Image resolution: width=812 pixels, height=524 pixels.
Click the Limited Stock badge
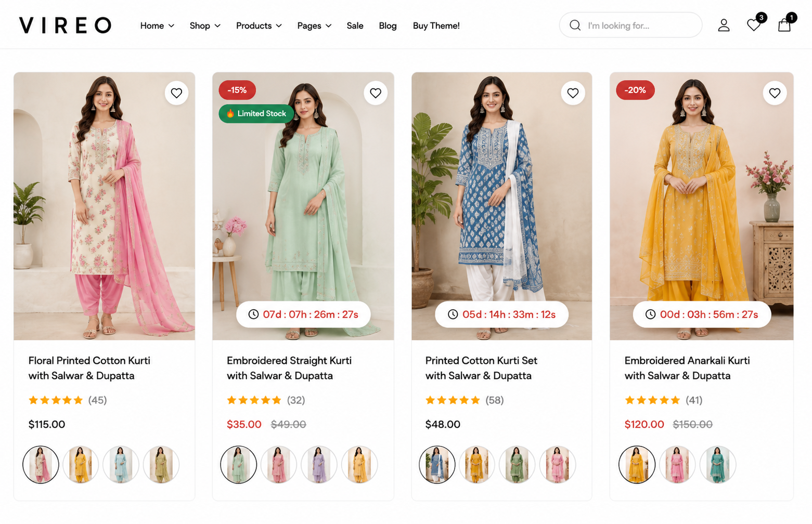256,113
